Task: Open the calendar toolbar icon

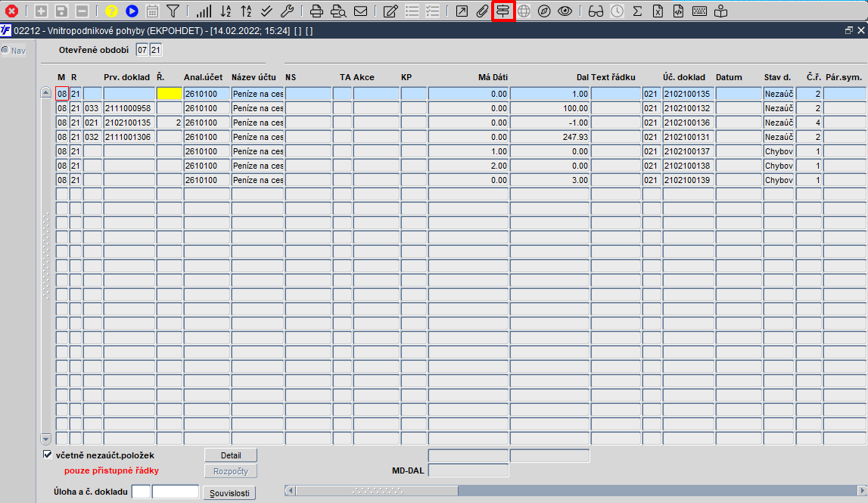Action: (152, 11)
